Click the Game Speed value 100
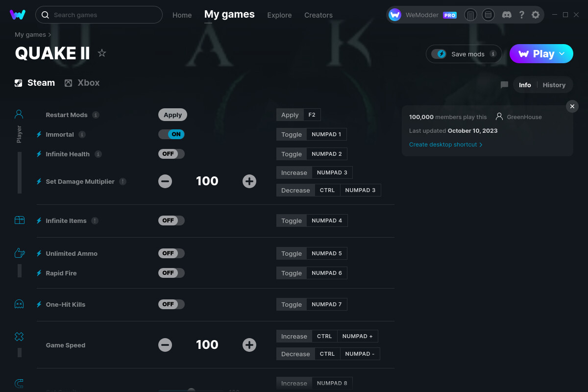This screenshot has height=392, width=588. click(x=207, y=345)
